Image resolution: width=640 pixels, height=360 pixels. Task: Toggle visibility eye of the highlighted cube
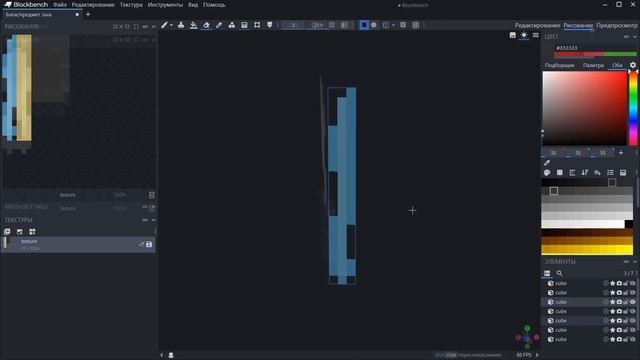633,302
